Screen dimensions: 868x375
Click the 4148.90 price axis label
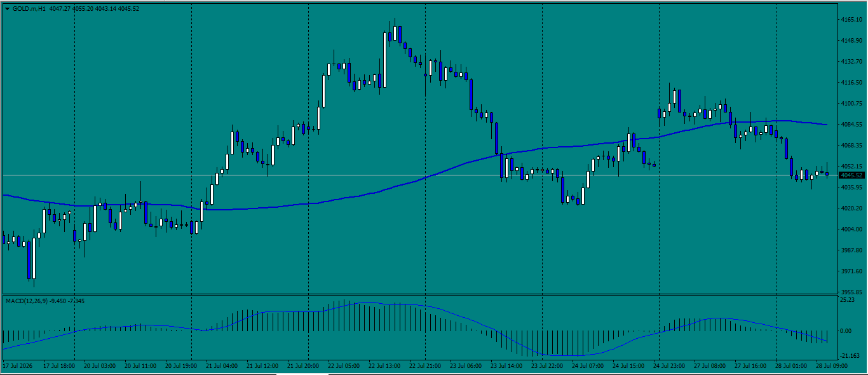[x=851, y=41]
